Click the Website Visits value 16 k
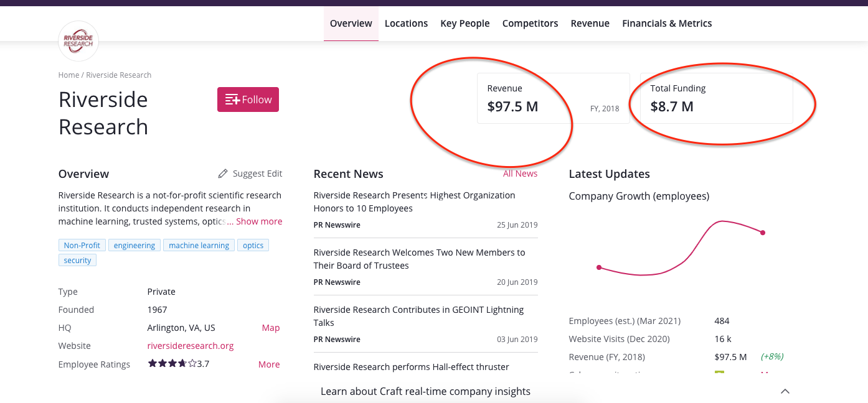The width and height of the screenshot is (868, 403). click(x=723, y=339)
